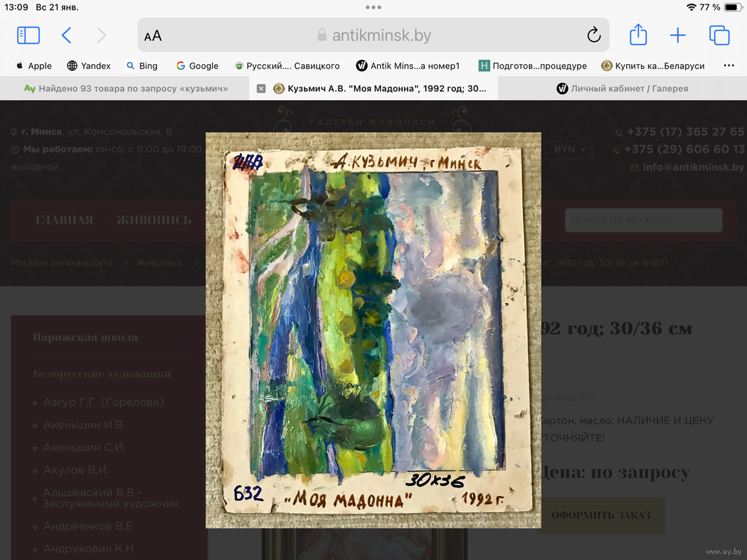747x560 pixels.
Task: Click the catalog search field
Action: tap(643, 220)
